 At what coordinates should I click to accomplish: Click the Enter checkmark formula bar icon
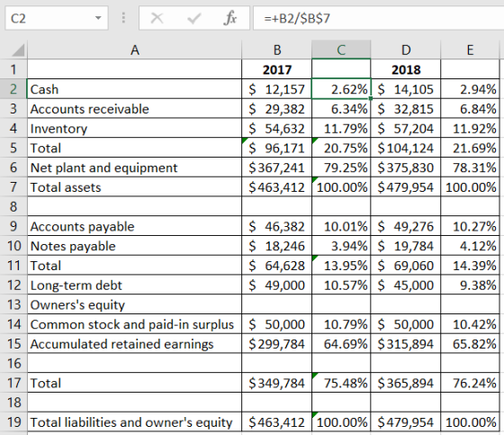[193, 18]
